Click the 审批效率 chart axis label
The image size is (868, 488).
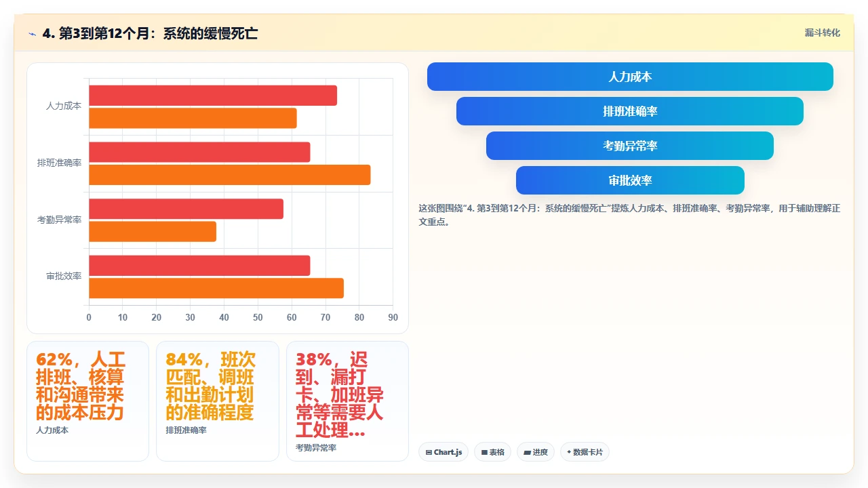point(64,277)
